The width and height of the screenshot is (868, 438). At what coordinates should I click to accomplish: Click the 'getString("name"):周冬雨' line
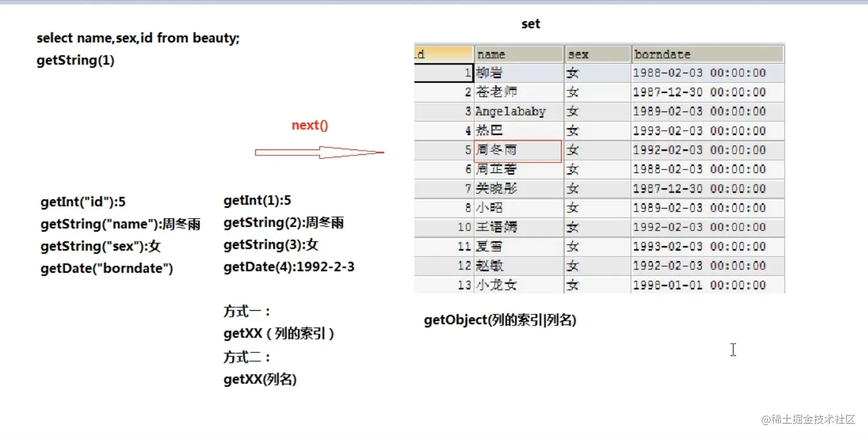pos(120,224)
